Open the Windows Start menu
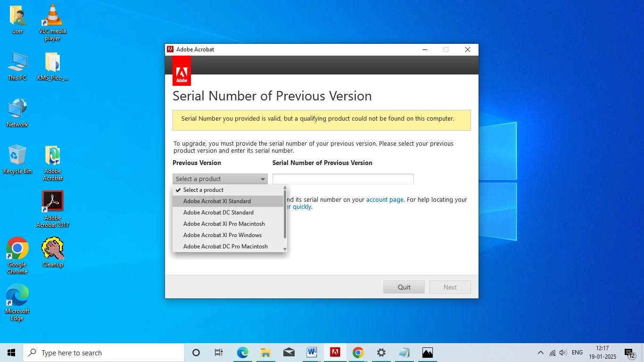This screenshot has height=362, width=644. pyautogui.click(x=11, y=353)
